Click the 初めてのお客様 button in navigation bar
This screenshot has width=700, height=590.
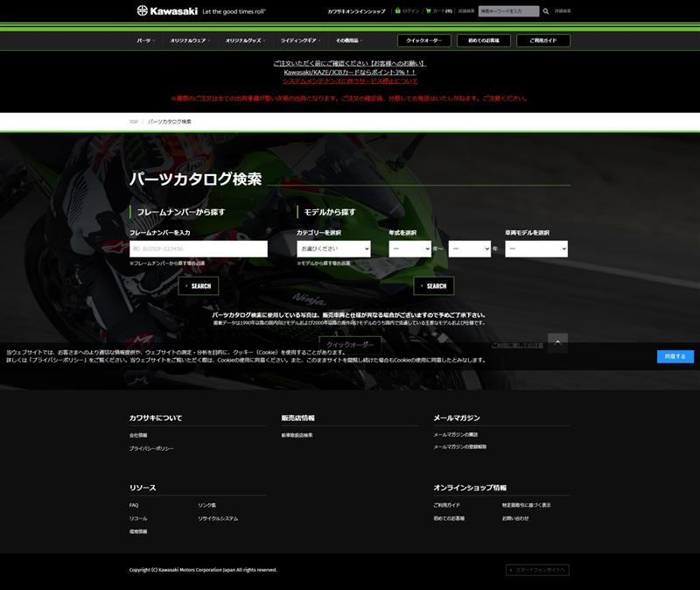point(484,40)
